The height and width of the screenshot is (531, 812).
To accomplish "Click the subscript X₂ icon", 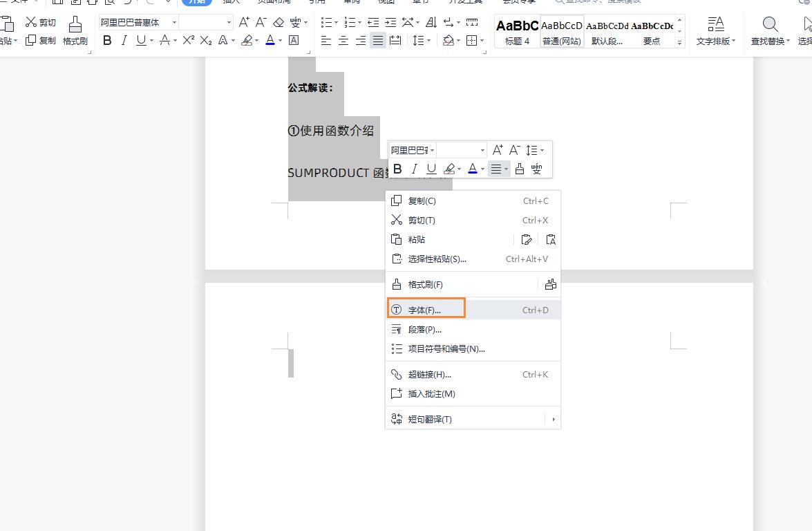I will pyautogui.click(x=205, y=41).
